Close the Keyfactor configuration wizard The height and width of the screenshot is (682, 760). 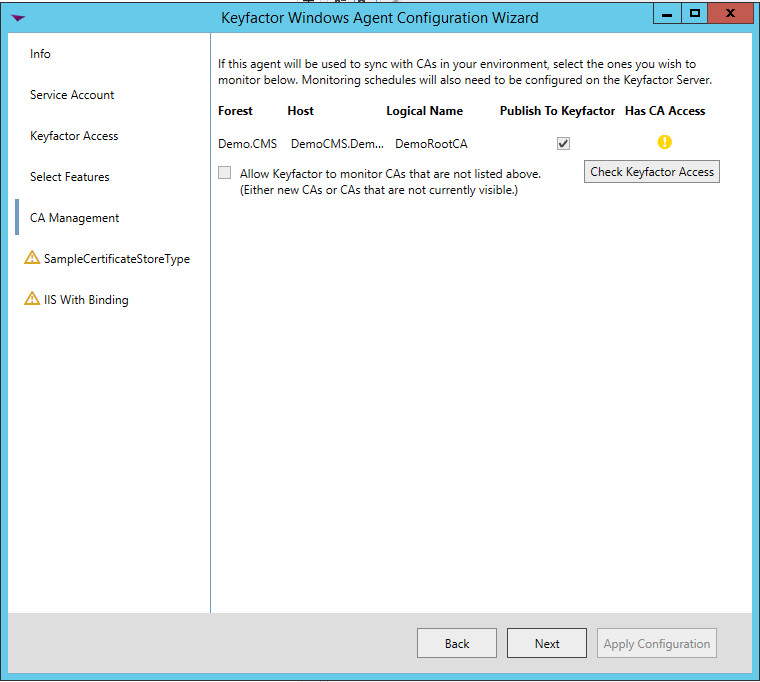tap(730, 13)
